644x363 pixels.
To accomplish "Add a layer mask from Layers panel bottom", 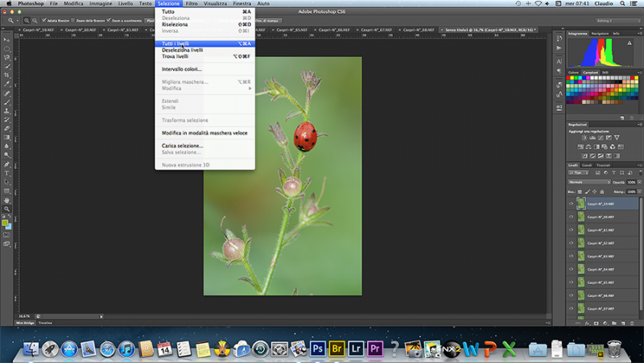I will point(597,324).
